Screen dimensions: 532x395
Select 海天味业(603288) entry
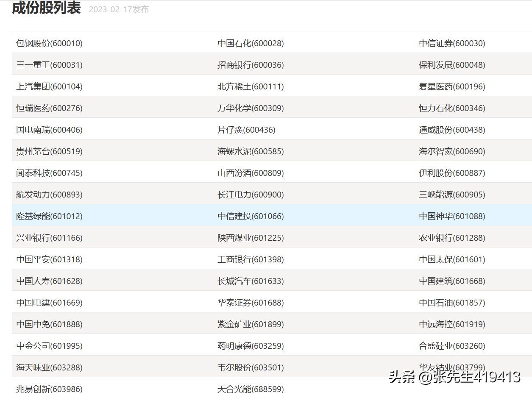(49, 367)
